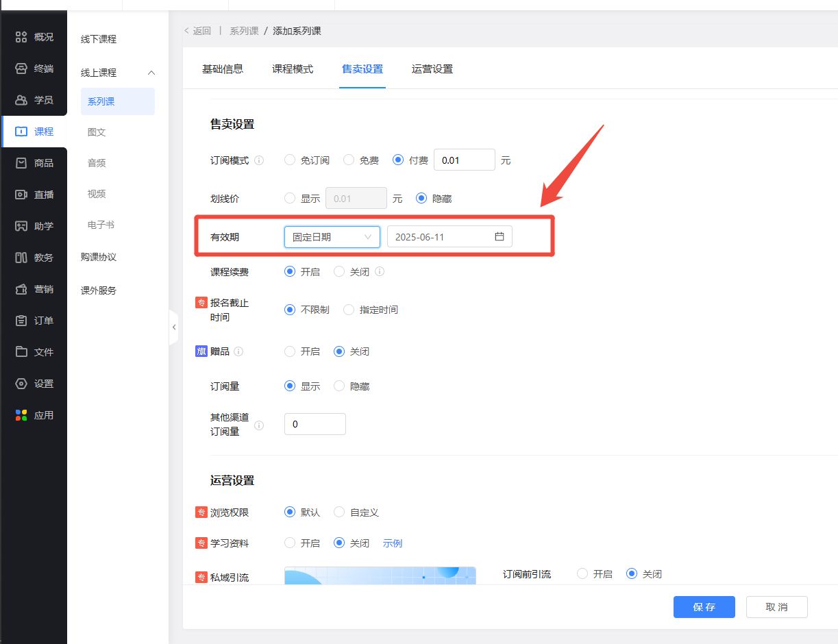
Task: Open the 应用 apps colorful grid icon
Action: tap(21, 415)
